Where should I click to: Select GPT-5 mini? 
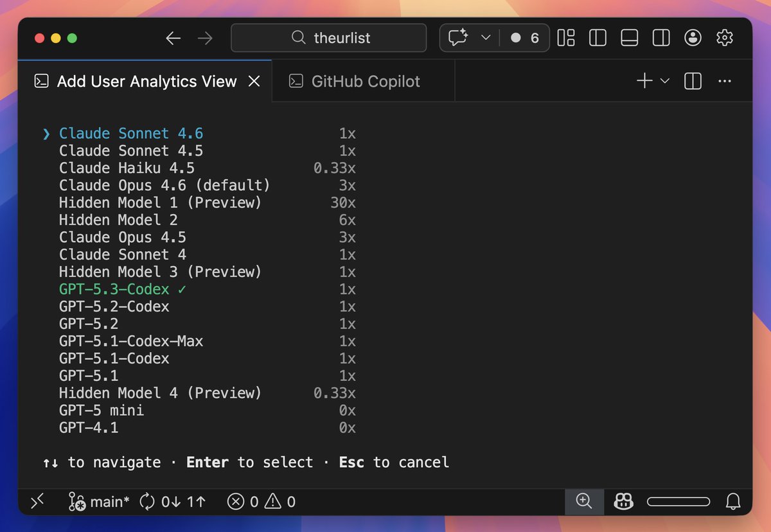coord(102,411)
